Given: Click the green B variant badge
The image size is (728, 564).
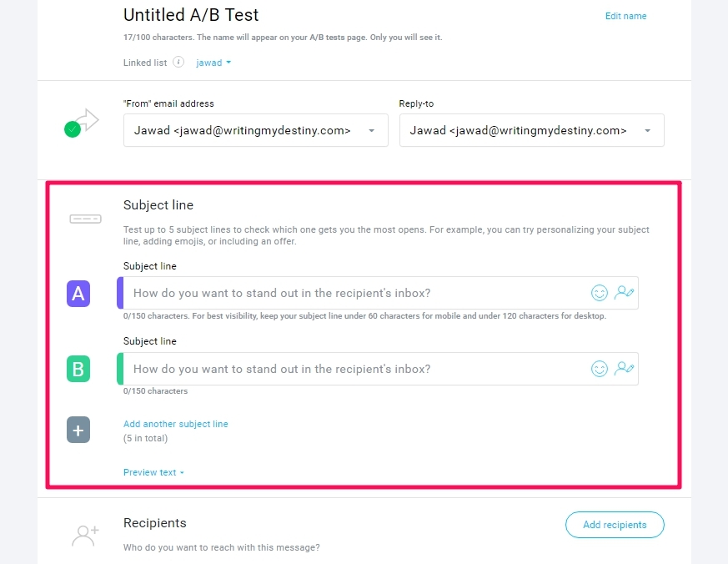Looking at the screenshot, I should (78, 369).
